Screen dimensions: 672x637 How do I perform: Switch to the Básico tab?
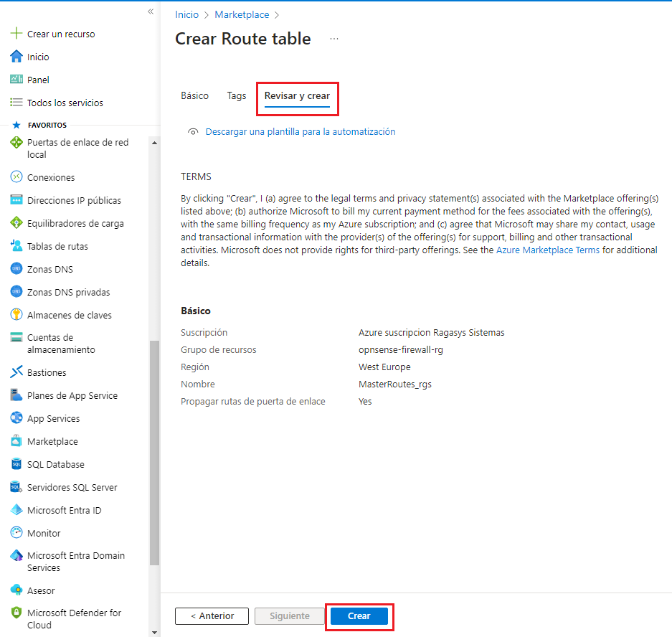tap(194, 95)
